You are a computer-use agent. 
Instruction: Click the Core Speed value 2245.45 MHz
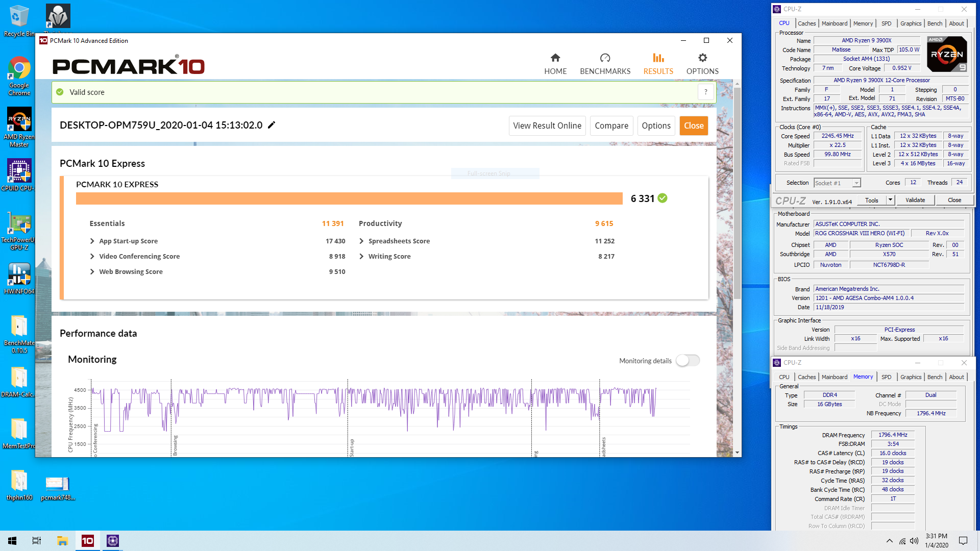click(838, 136)
